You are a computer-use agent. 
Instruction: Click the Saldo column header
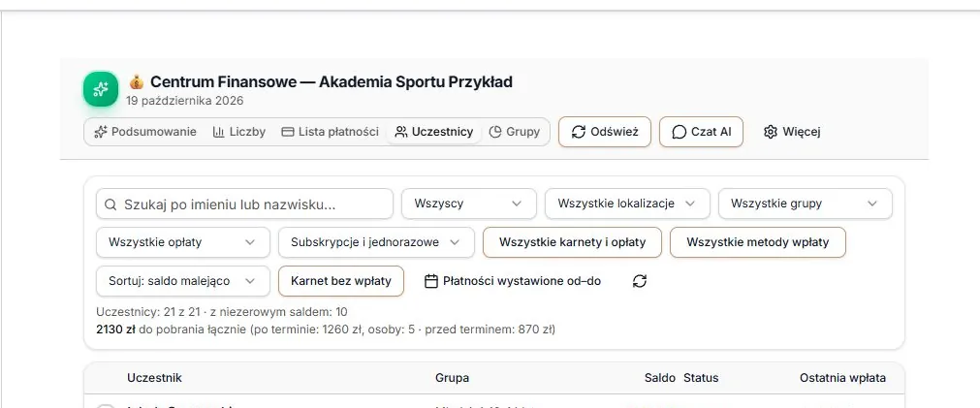click(x=660, y=378)
